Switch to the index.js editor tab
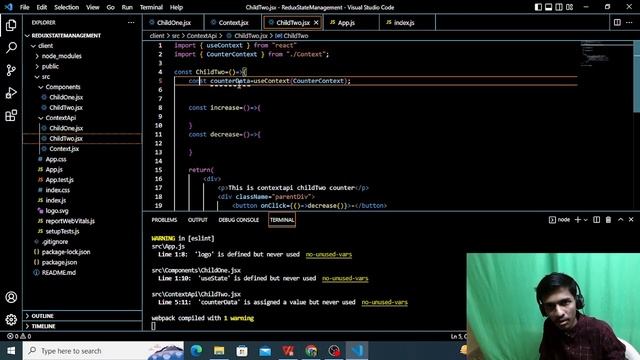640x360 pixels. point(404,22)
